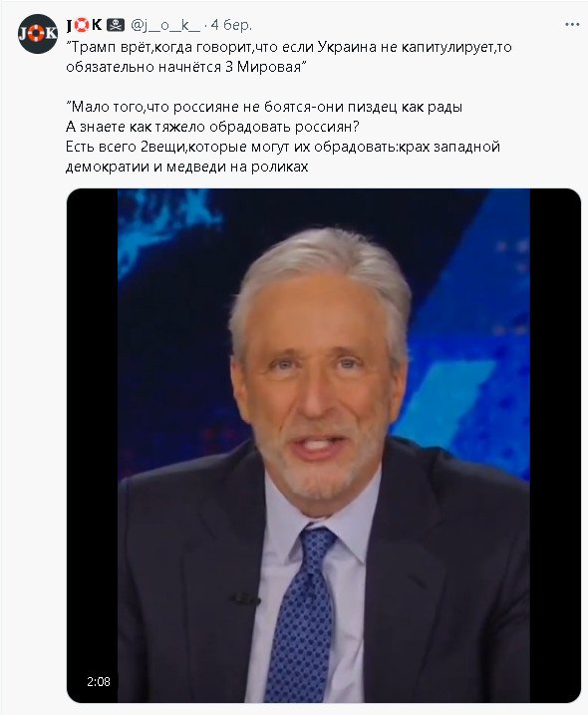Click the line starting "Есть всего 2вещи"
This screenshot has height=715, width=588.
[283, 147]
